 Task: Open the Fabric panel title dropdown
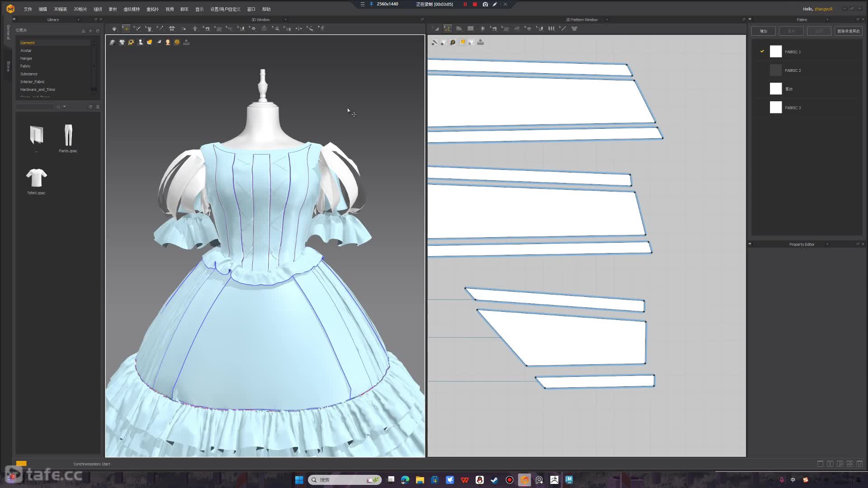(x=827, y=19)
